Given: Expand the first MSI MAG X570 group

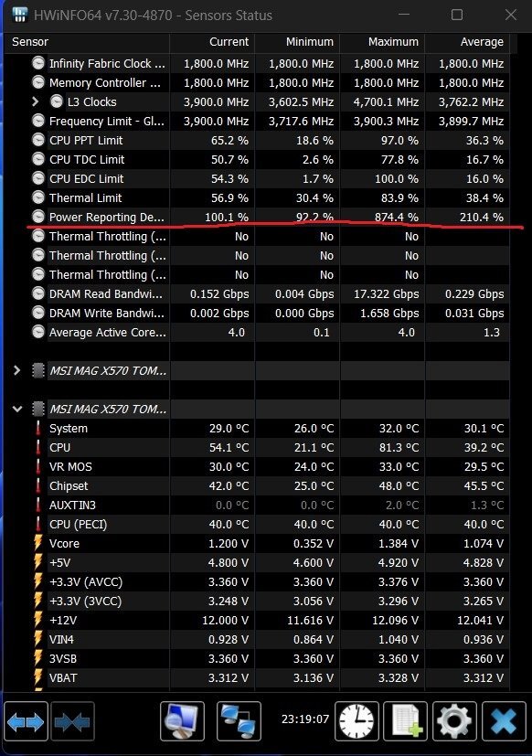Looking at the screenshot, I should click(16, 370).
